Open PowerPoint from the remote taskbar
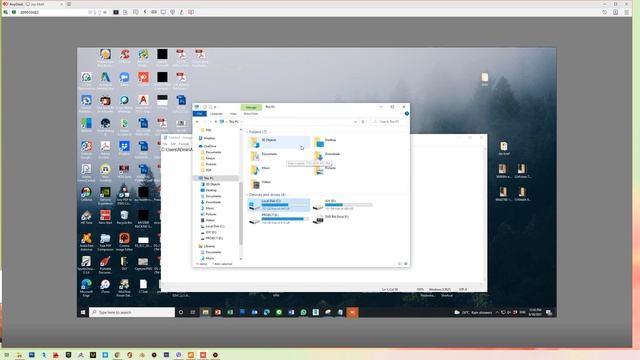This screenshot has width=640, height=360. click(218, 312)
